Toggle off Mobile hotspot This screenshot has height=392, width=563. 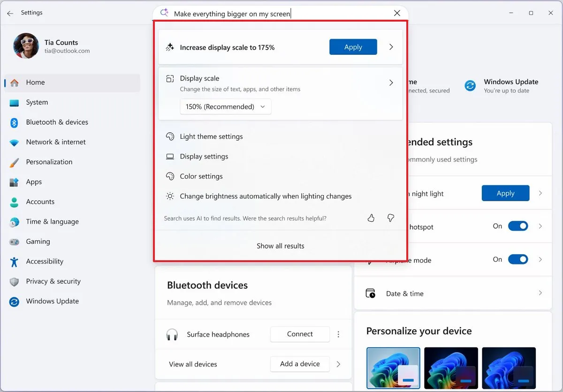(x=518, y=226)
